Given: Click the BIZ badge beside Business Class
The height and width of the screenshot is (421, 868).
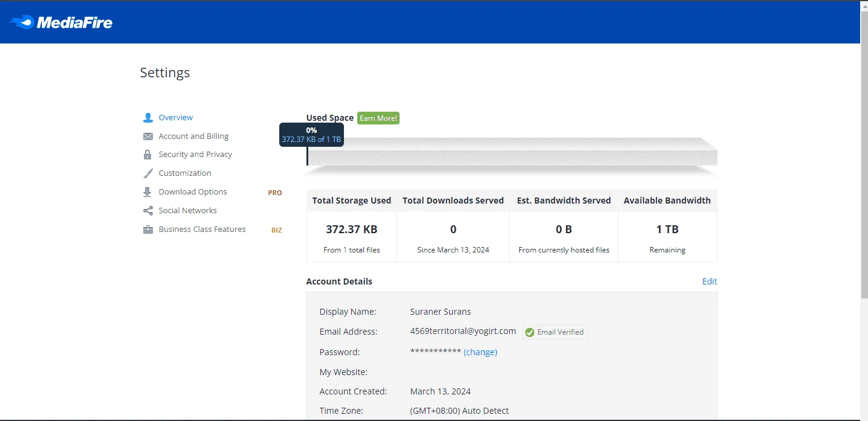Looking at the screenshot, I should click(276, 230).
